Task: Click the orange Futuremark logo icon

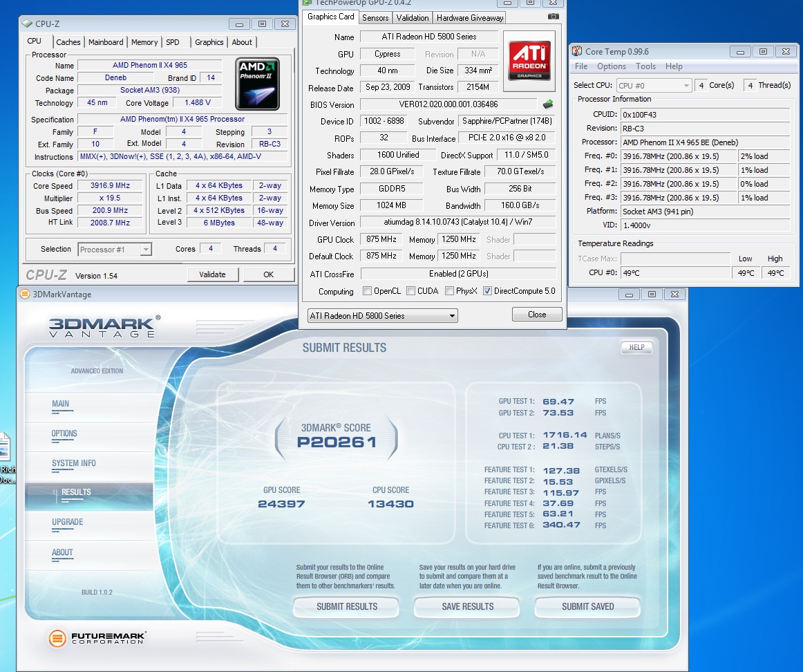Action: pos(57,638)
